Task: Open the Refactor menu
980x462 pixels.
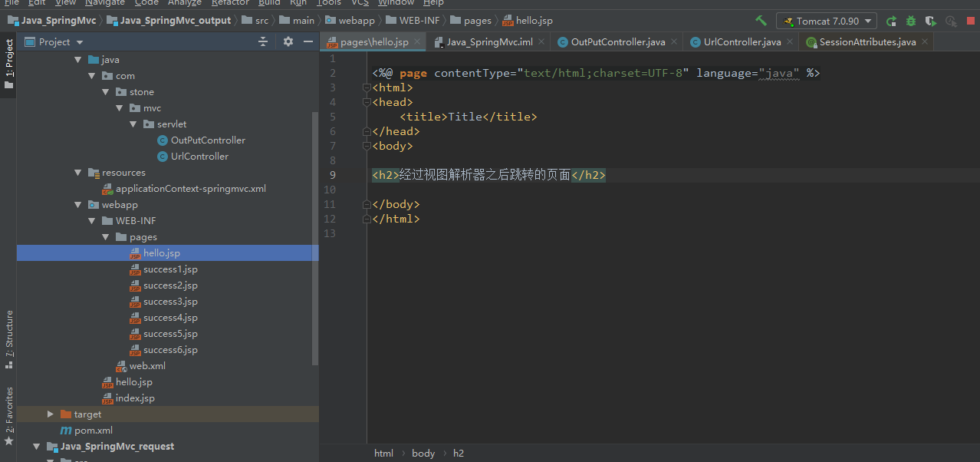Action: point(230,3)
